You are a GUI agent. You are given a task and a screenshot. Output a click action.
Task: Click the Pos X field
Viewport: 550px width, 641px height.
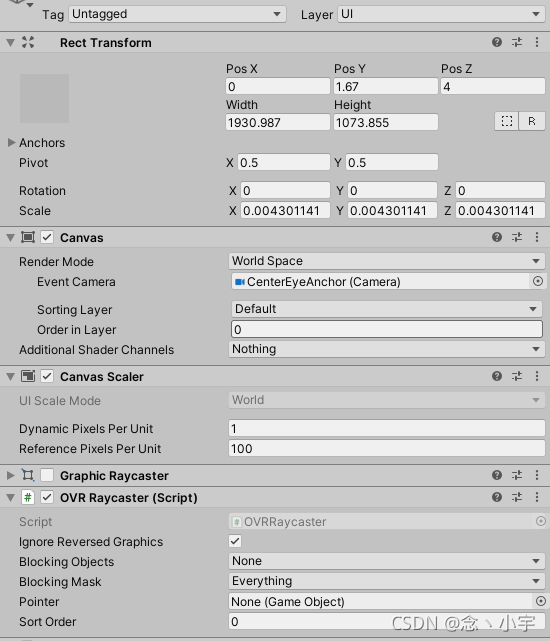278,86
